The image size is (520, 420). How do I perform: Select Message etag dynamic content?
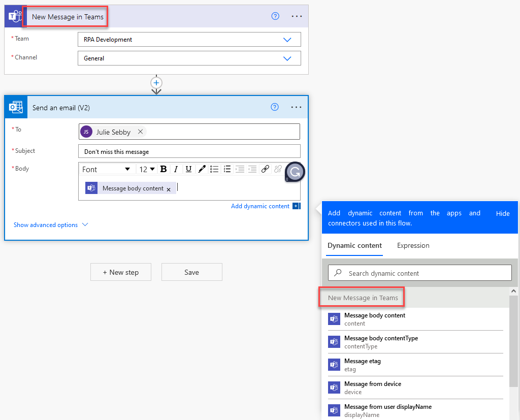click(415, 365)
